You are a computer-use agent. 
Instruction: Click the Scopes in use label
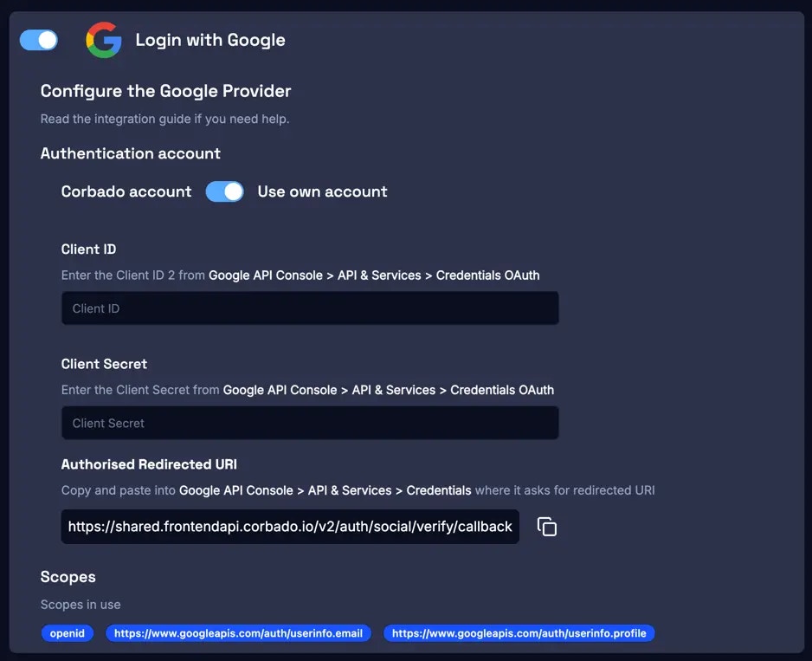click(81, 605)
